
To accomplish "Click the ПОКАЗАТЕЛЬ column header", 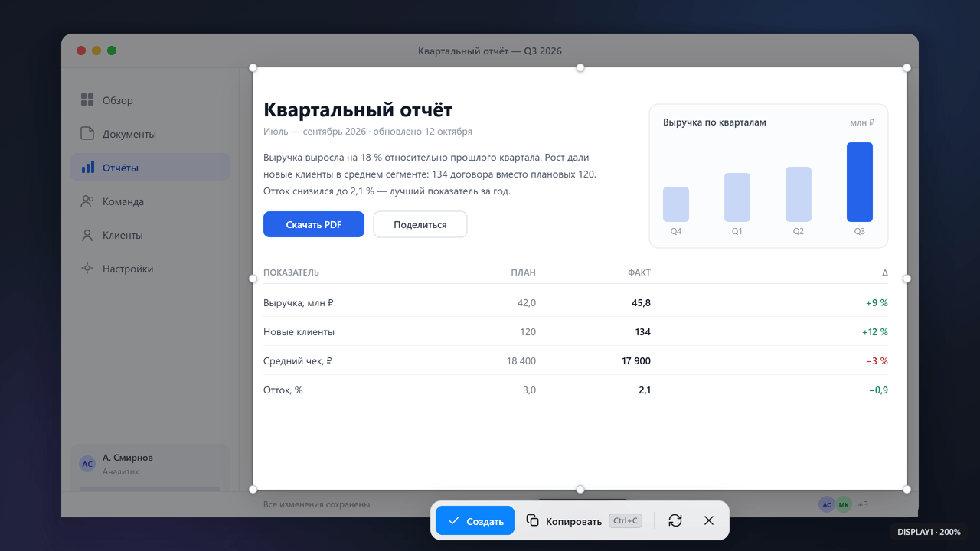I will [x=291, y=272].
